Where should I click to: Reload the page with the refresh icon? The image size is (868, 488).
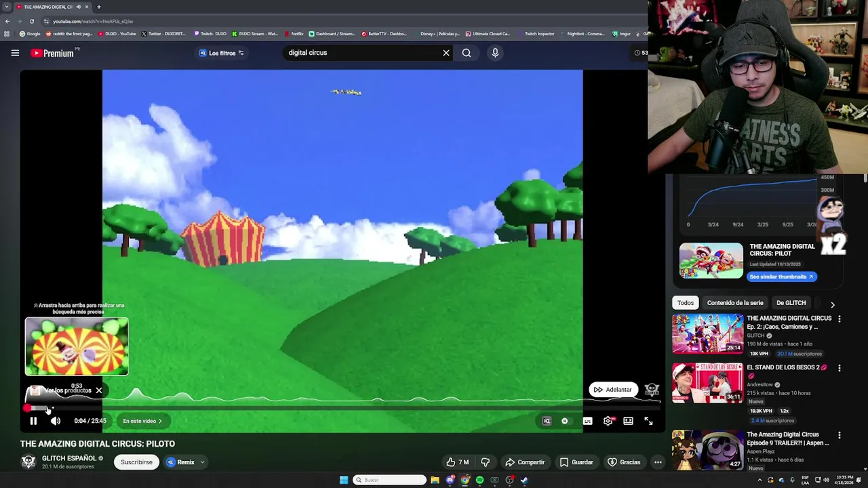click(31, 21)
